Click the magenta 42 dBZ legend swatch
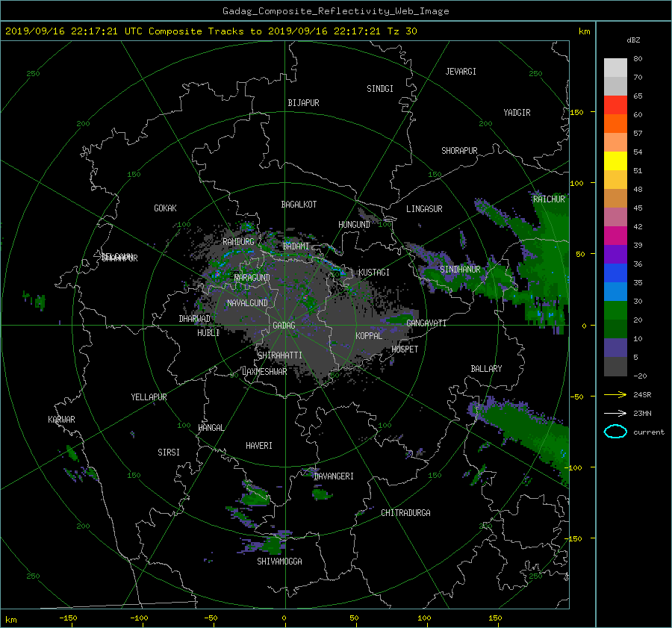This screenshot has width=672, height=628. pyautogui.click(x=615, y=235)
